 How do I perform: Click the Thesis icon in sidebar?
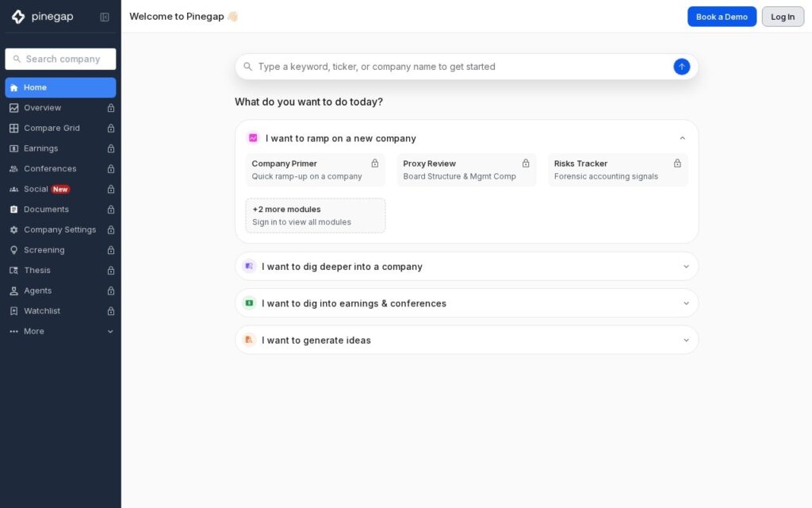pyautogui.click(x=14, y=271)
